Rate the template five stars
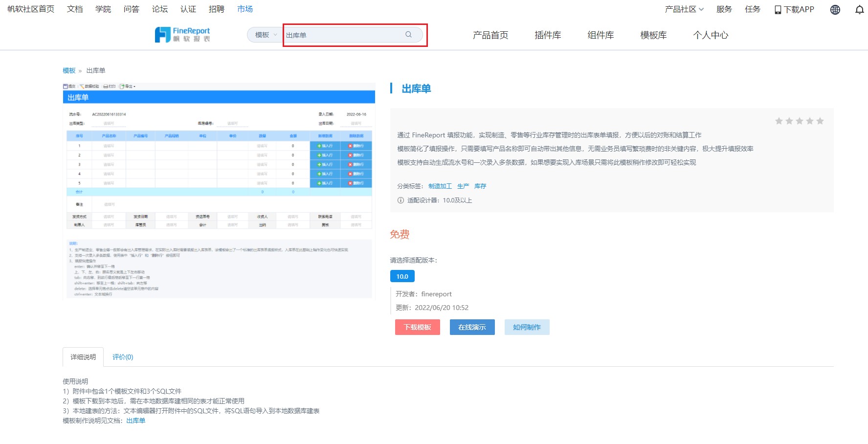Viewport: 868px width, 444px height. [x=820, y=120]
